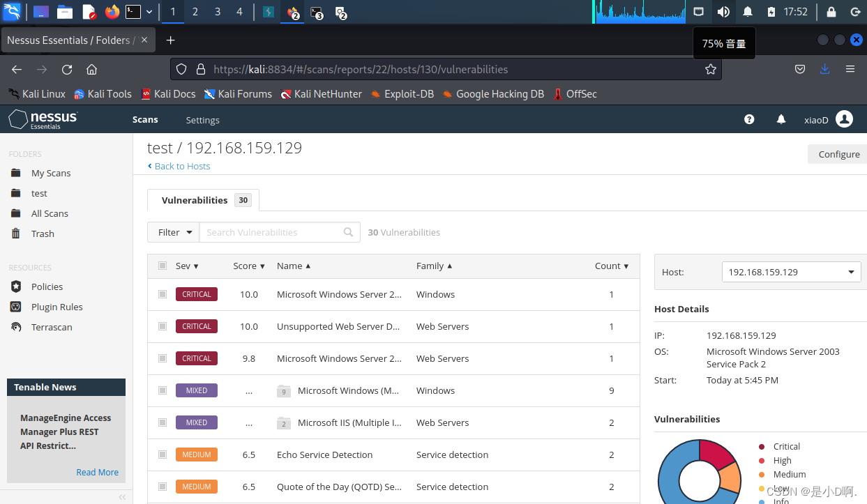Close the Nessus Essentials browser tab
Image resolution: width=867 pixels, height=504 pixels.
point(145,40)
